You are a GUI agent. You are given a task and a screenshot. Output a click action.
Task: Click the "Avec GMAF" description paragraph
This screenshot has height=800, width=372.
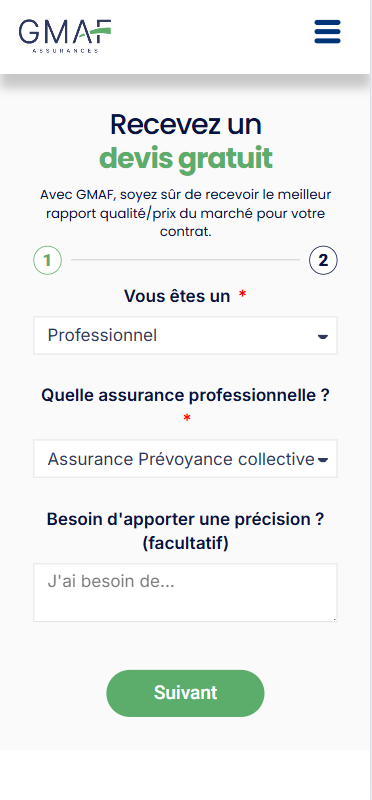[x=186, y=213]
